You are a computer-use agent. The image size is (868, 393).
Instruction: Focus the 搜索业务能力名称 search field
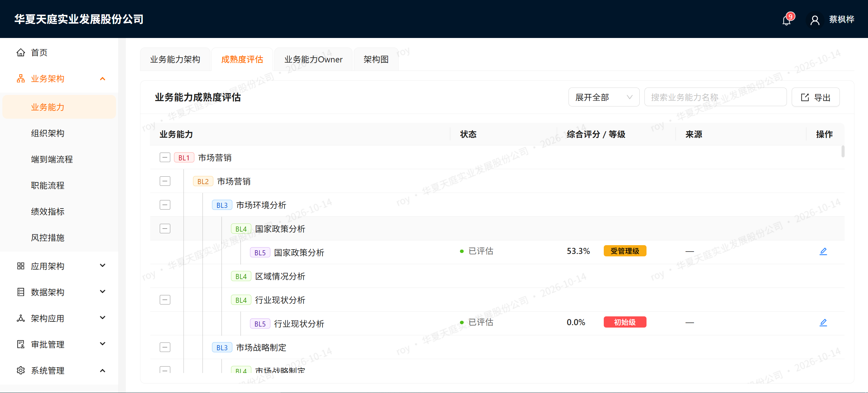click(715, 97)
